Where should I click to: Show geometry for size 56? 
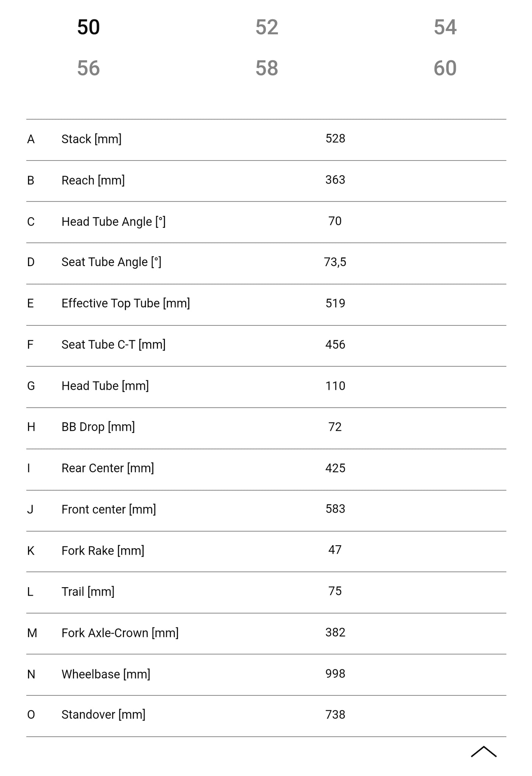pyautogui.click(x=88, y=68)
